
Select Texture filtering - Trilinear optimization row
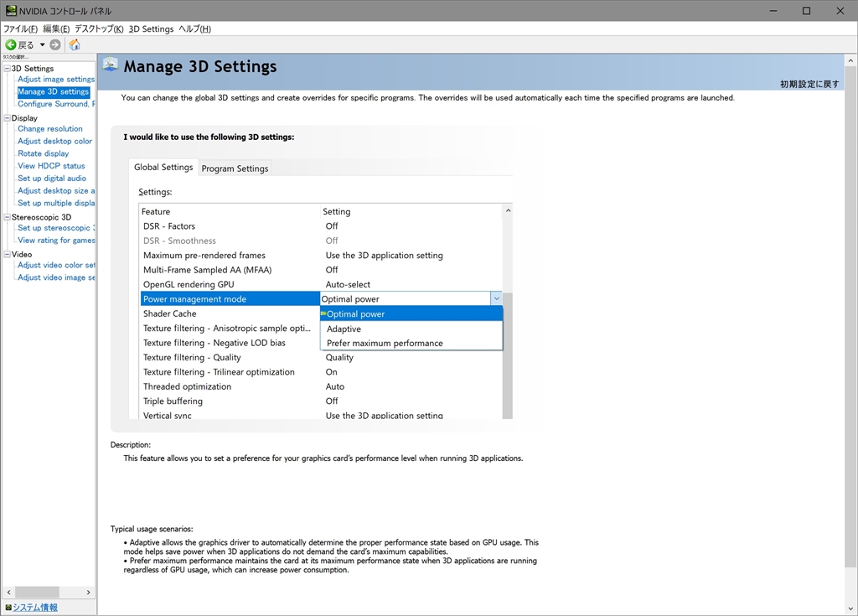pyautogui.click(x=321, y=372)
